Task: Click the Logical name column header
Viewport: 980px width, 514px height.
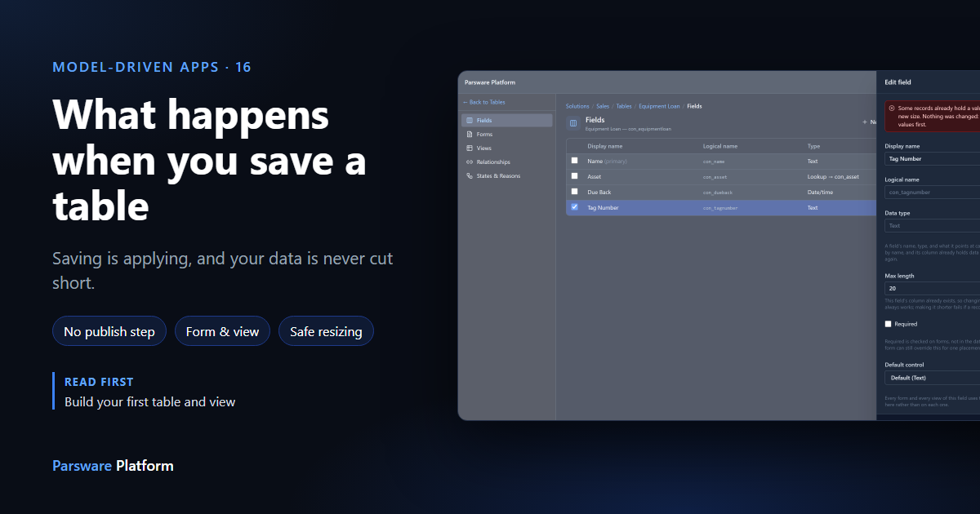Action: tap(720, 146)
